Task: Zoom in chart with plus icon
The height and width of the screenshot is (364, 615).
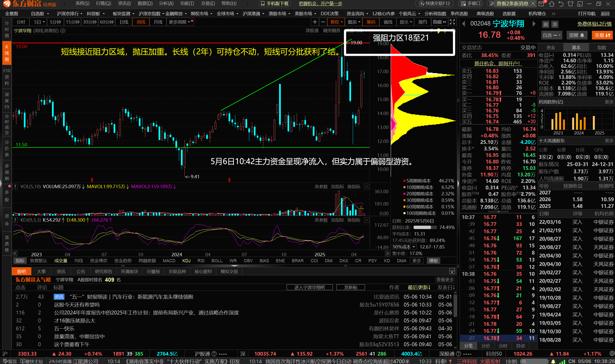Action: point(315,22)
